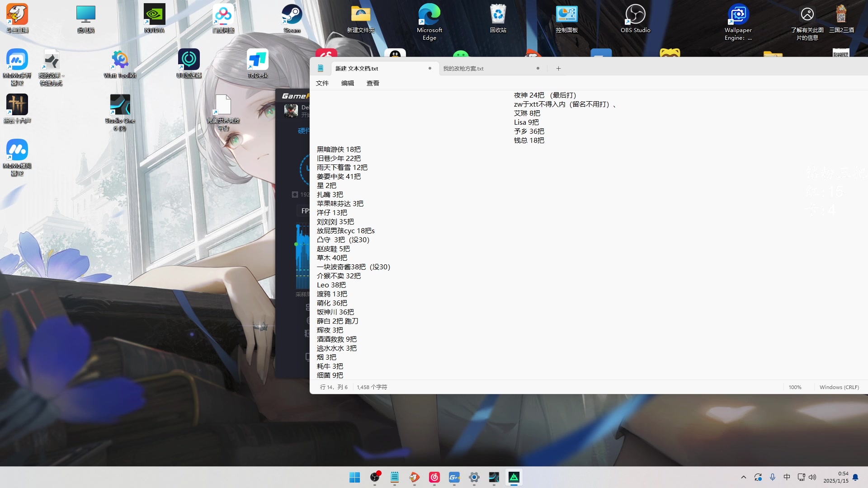Click the Windows Start button

pyautogui.click(x=355, y=477)
